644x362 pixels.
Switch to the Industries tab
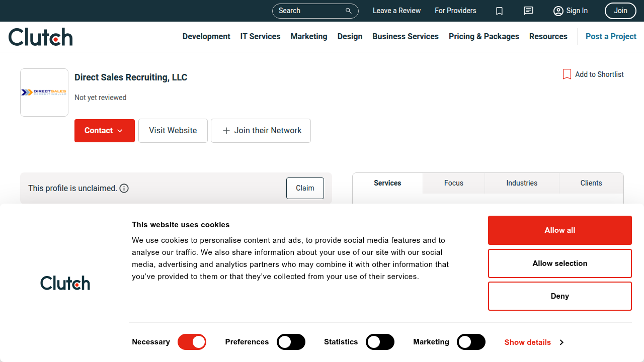coord(522,183)
